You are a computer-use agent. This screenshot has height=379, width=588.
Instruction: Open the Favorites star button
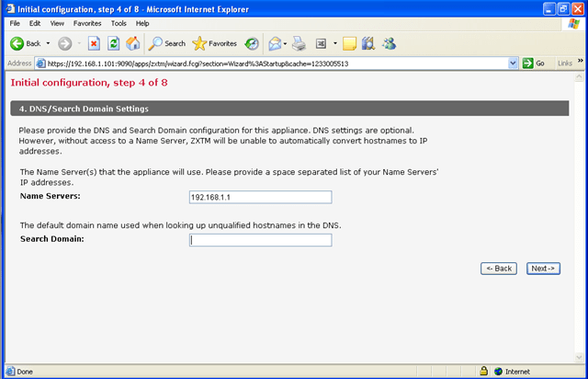[214, 43]
